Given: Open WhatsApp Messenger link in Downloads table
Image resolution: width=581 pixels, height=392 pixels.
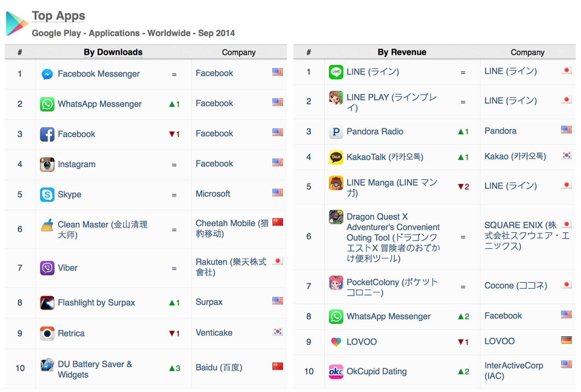Looking at the screenshot, I should point(100,104).
